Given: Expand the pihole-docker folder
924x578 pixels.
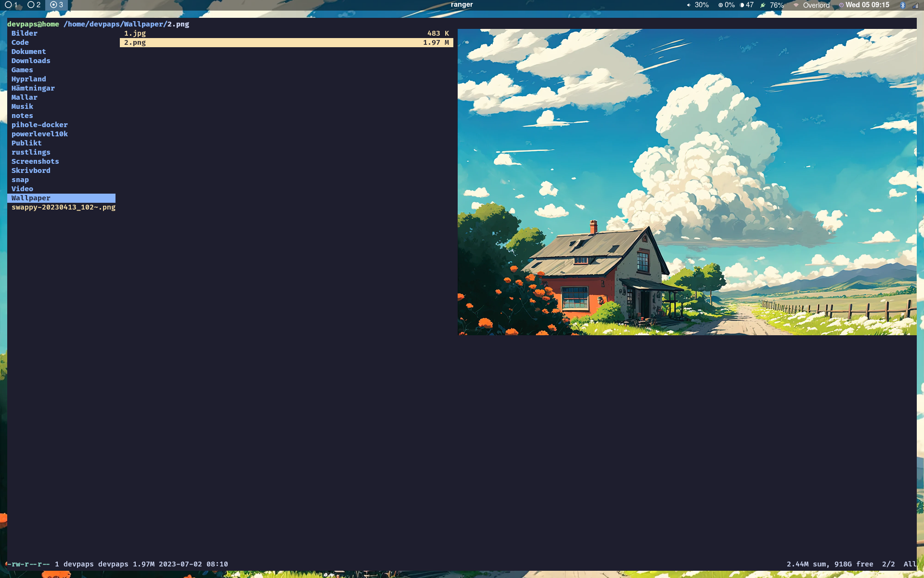Looking at the screenshot, I should pyautogui.click(x=39, y=125).
